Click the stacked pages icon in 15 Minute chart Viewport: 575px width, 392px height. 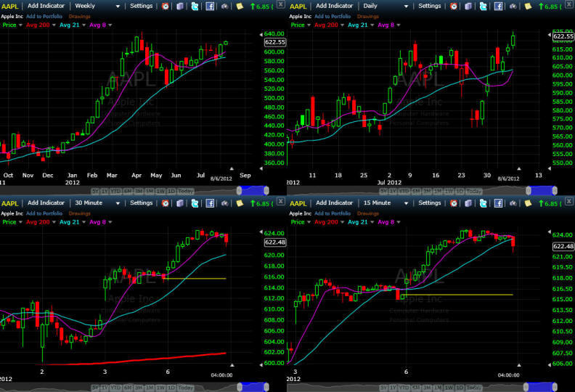(468, 203)
